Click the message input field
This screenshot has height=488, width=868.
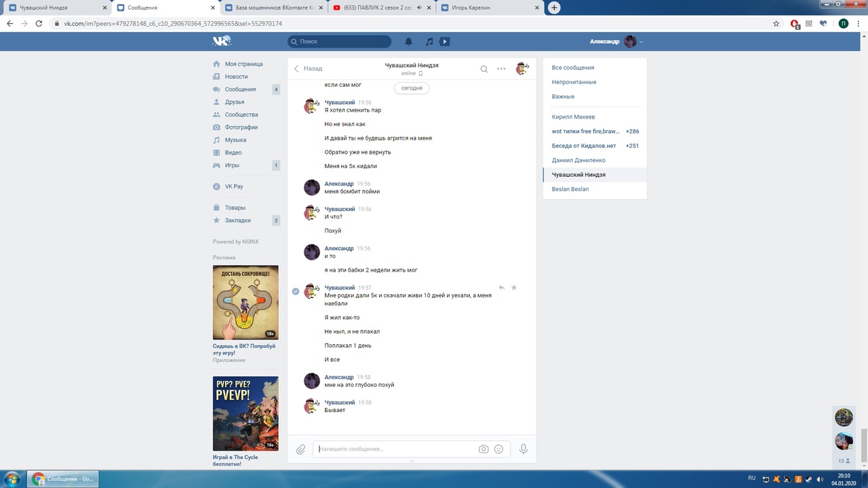coord(397,449)
